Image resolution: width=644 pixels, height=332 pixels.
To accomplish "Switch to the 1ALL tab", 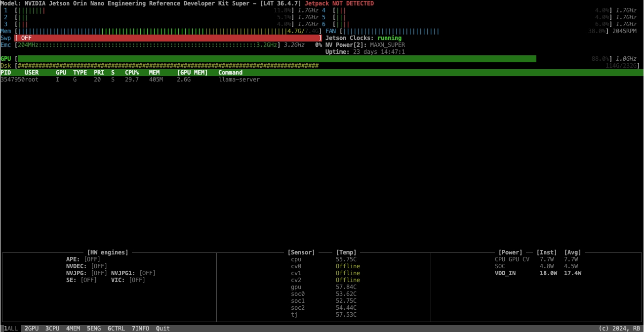I will coord(11,329).
